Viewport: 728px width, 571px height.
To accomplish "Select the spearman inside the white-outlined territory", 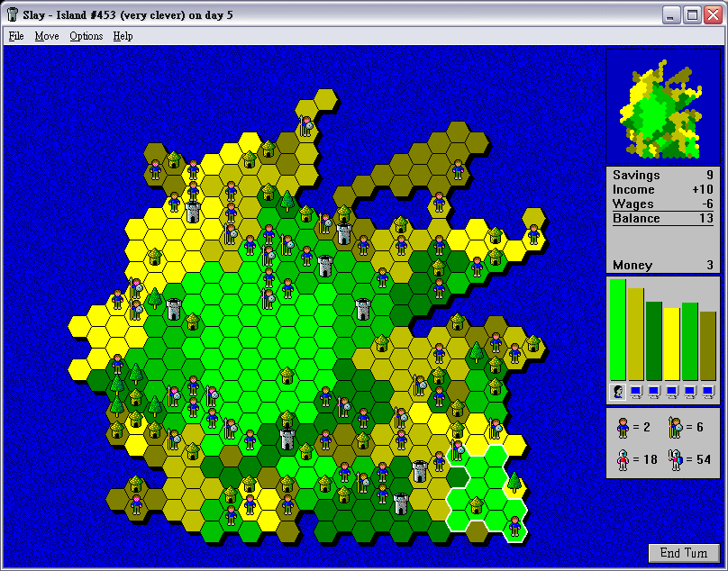I will point(458,450).
